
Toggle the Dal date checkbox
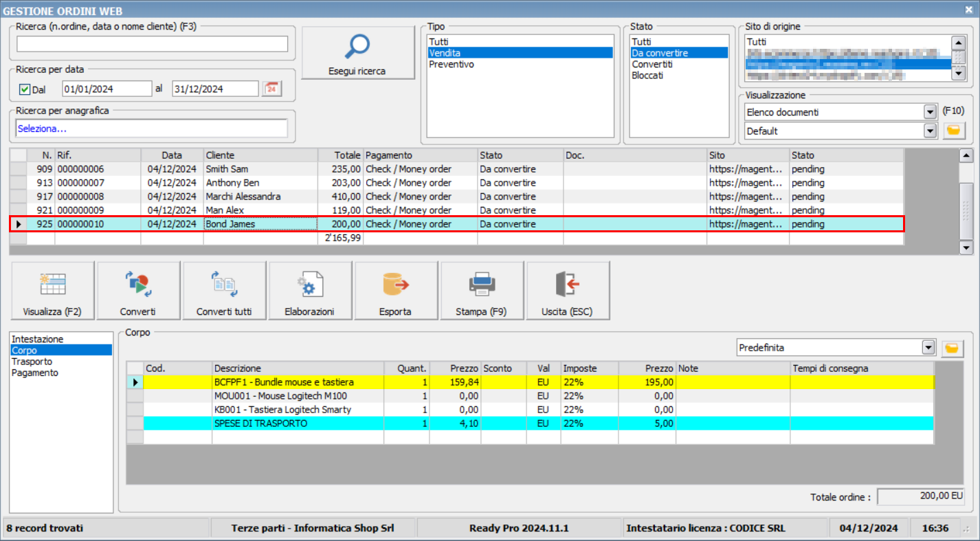25,89
